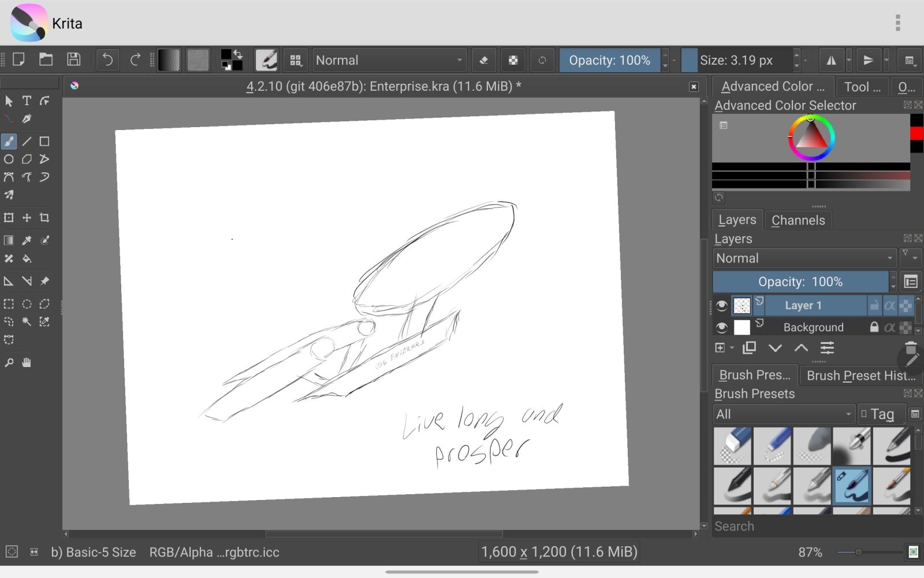Open the Tool Options tab

[x=862, y=87]
